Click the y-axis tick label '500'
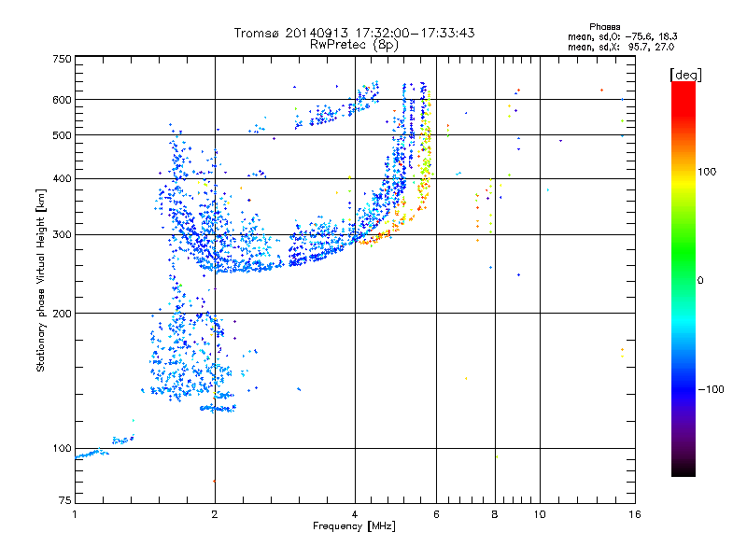Screen dimensions: 747x560 63,135
